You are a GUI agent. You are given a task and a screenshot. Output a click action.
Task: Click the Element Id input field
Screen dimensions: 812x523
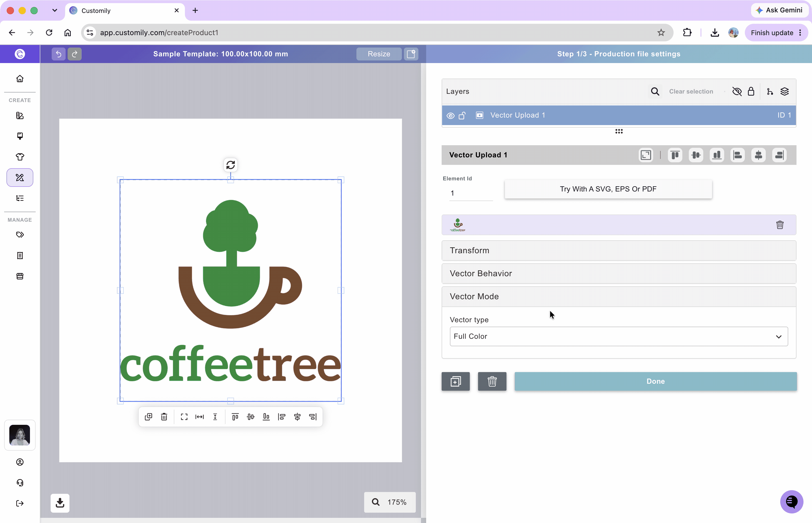[471, 193]
